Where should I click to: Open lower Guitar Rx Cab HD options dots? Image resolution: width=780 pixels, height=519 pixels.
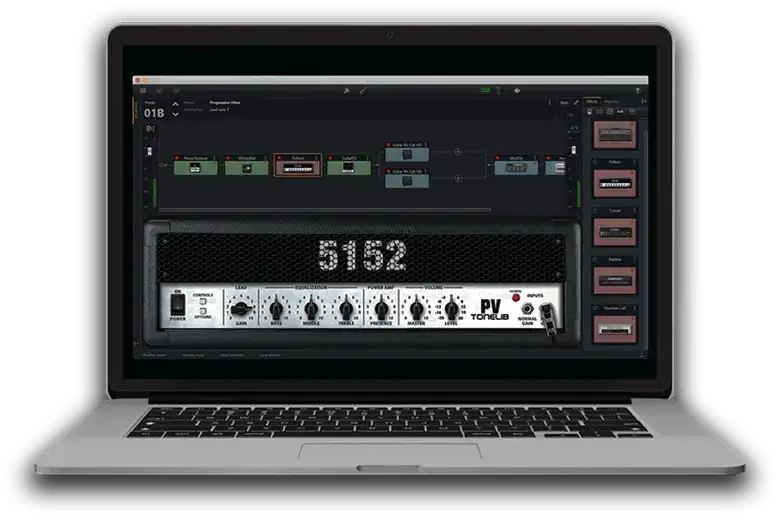[426, 171]
